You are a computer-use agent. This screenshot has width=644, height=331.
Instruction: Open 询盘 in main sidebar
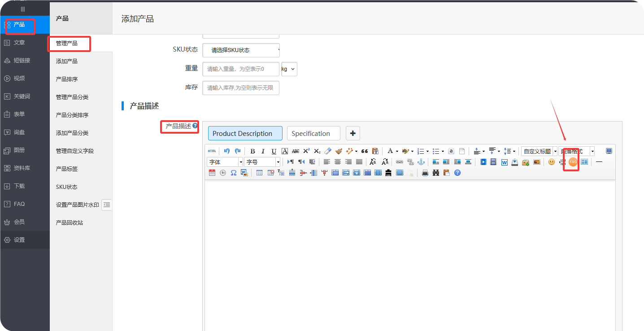tap(25, 132)
